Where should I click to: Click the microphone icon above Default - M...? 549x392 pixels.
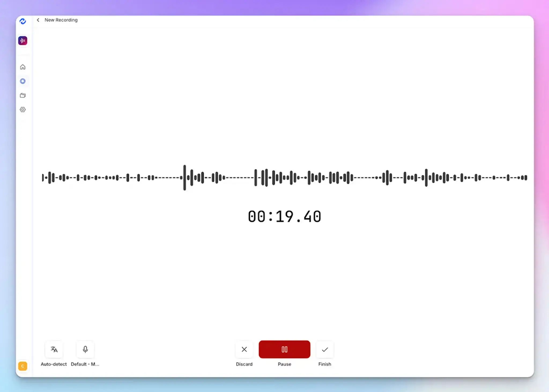coord(85,349)
